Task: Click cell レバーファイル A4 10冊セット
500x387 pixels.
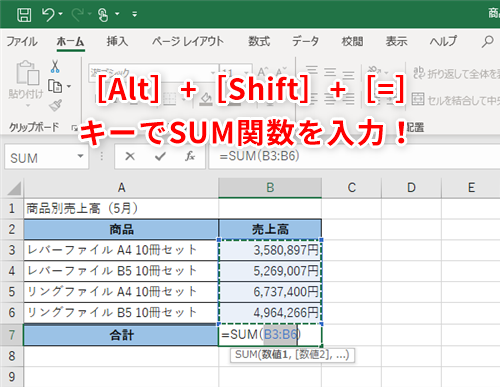Action: pos(121,250)
